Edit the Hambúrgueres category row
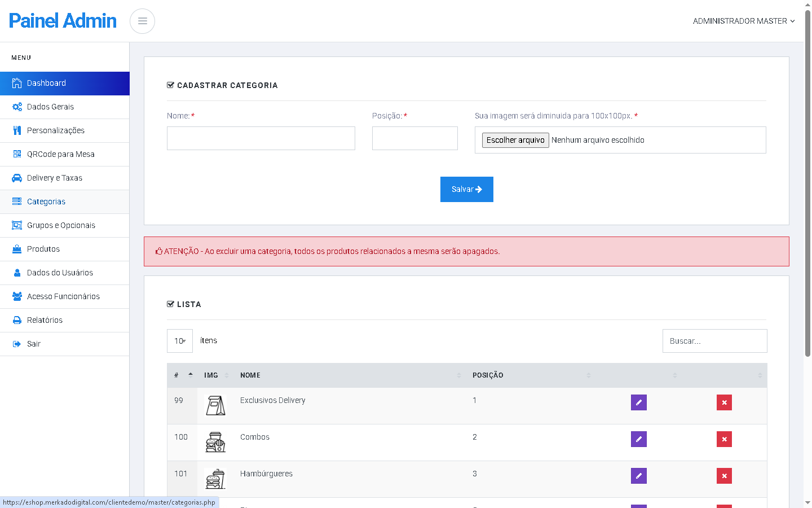 [638, 476]
